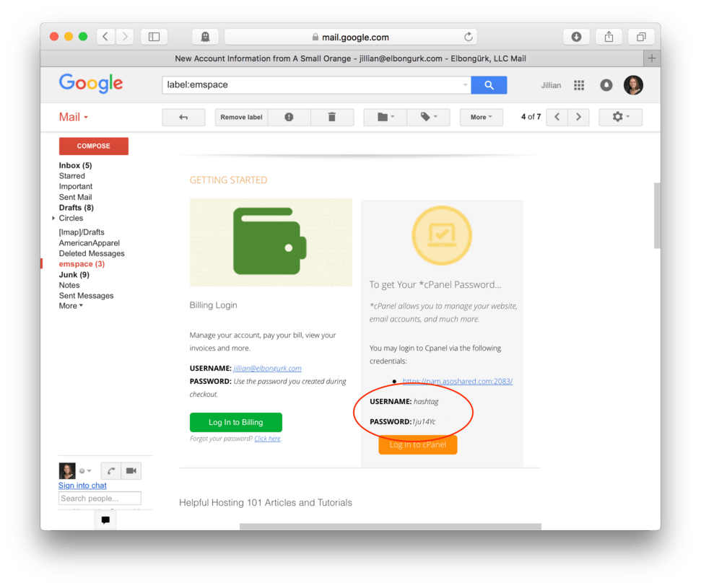
Task: Open the settings gear menu
Action: [621, 117]
